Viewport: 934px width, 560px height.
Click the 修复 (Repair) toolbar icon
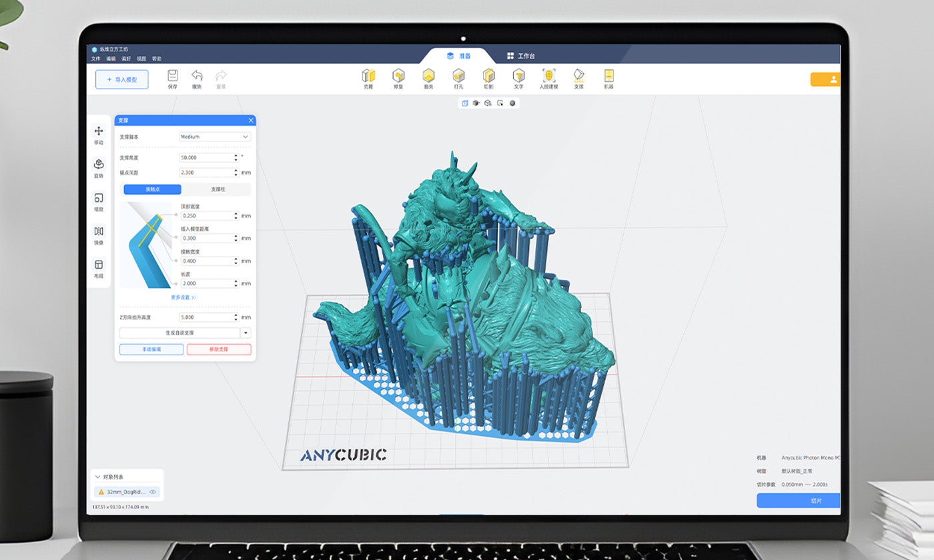(399, 77)
